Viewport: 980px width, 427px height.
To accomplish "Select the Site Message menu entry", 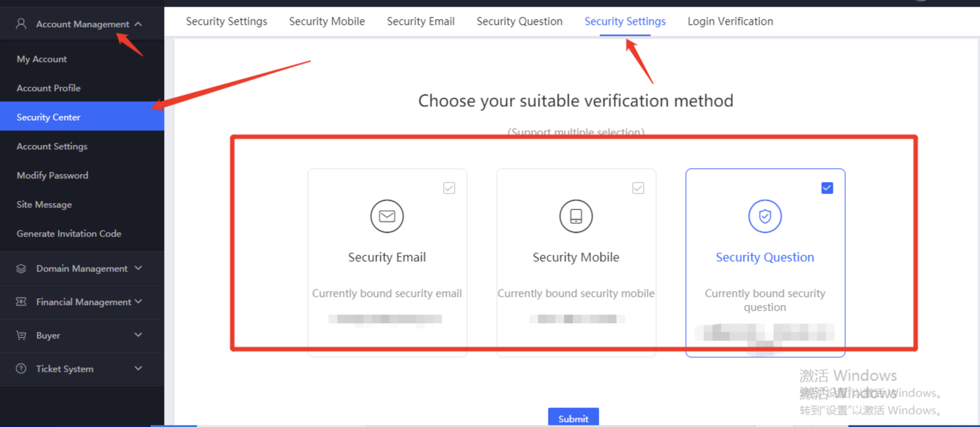I will pos(44,205).
